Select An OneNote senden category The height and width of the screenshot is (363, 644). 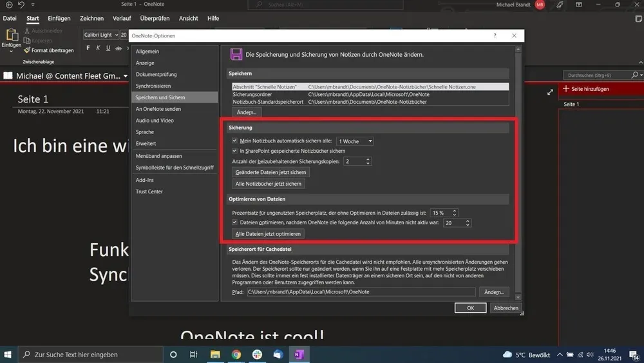click(x=175, y=109)
